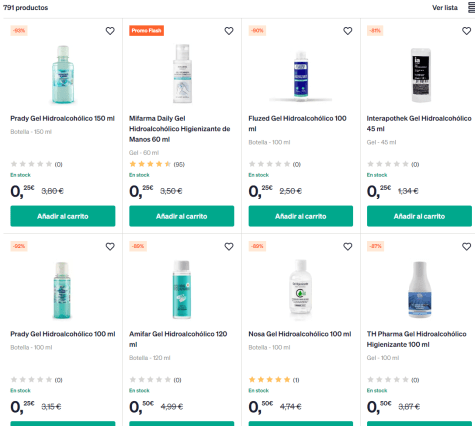Toggle heart on Amifar Gel Hidroalcohólico 120 ml
Screen dimensions: 475x426
click(x=229, y=247)
